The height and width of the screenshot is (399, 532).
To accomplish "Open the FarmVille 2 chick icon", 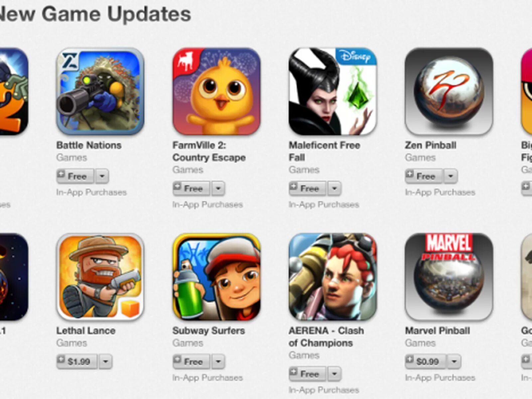I will coord(216,91).
